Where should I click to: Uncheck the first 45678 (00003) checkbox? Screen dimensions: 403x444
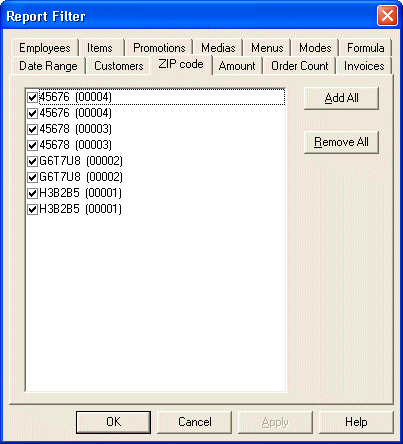pos(32,129)
